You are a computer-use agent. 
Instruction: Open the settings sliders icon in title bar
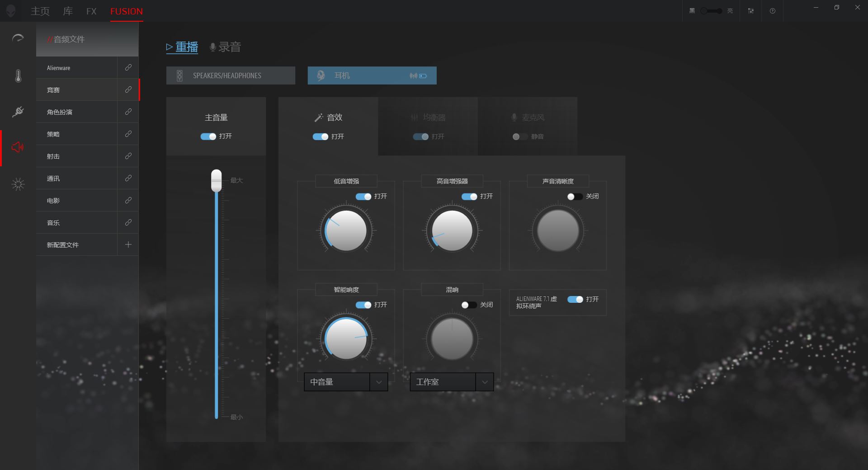(751, 11)
